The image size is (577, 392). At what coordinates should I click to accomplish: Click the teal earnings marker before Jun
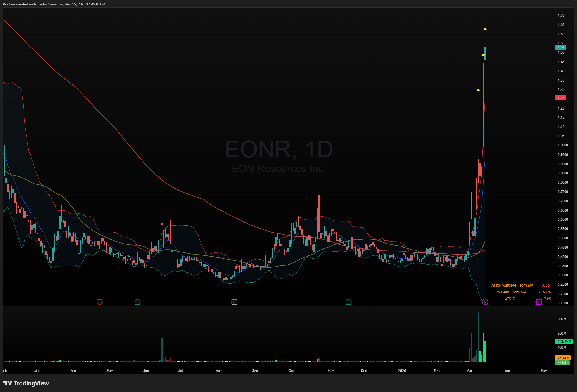[x=137, y=302]
